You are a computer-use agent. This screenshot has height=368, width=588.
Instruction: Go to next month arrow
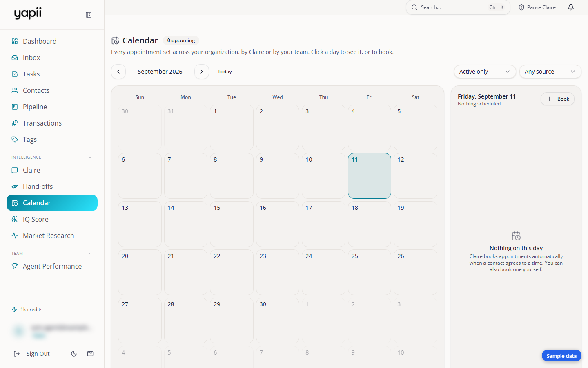202,72
